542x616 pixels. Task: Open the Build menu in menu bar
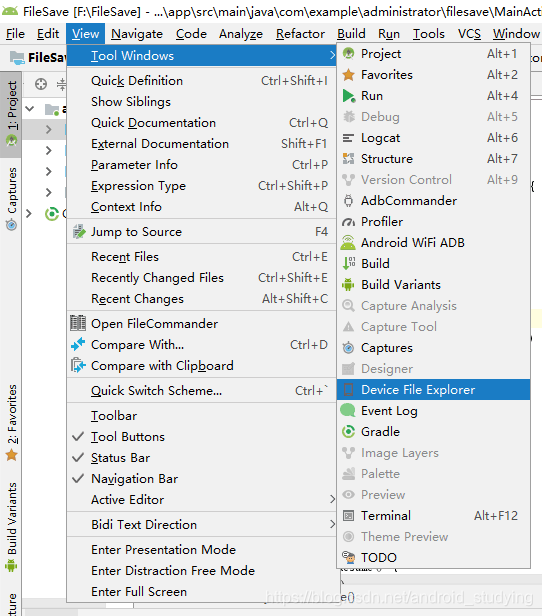click(x=351, y=34)
